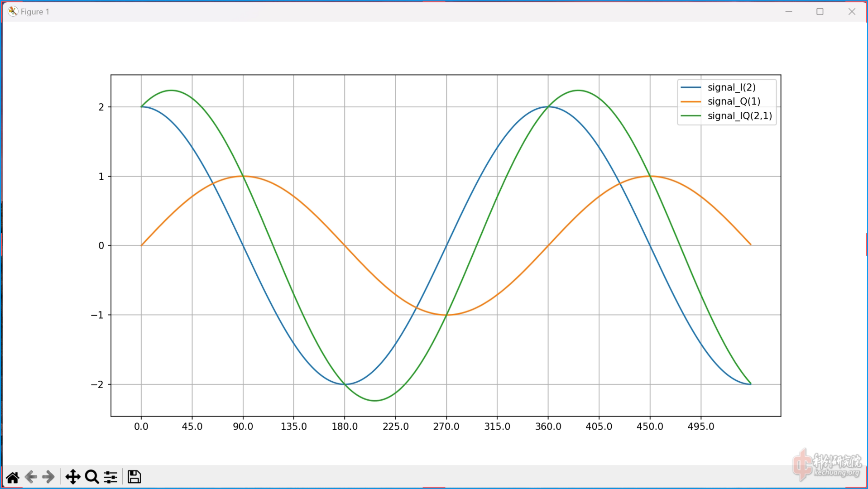
Task: Click the 180.0 x-axis tick label
Action: (345, 427)
